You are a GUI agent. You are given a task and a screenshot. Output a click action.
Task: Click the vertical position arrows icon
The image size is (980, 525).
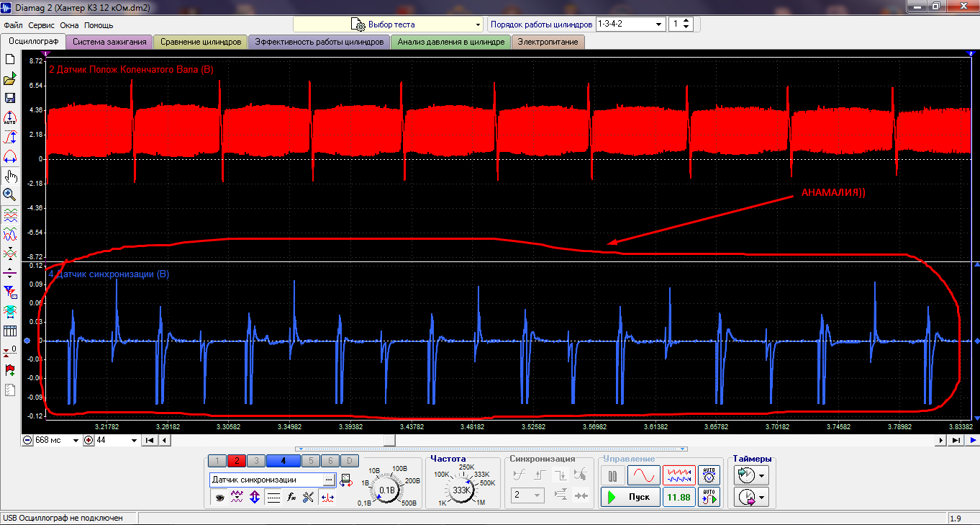(x=255, y=496)
